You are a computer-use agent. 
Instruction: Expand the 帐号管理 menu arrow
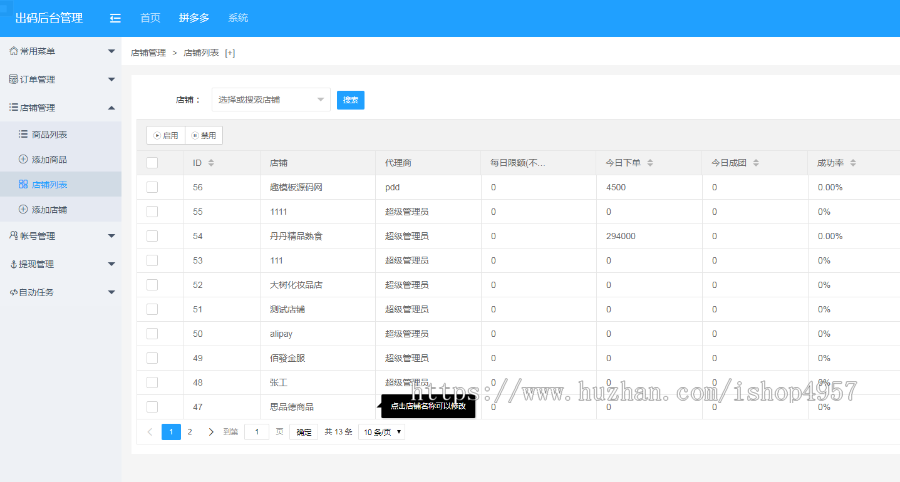coord(111,235)
